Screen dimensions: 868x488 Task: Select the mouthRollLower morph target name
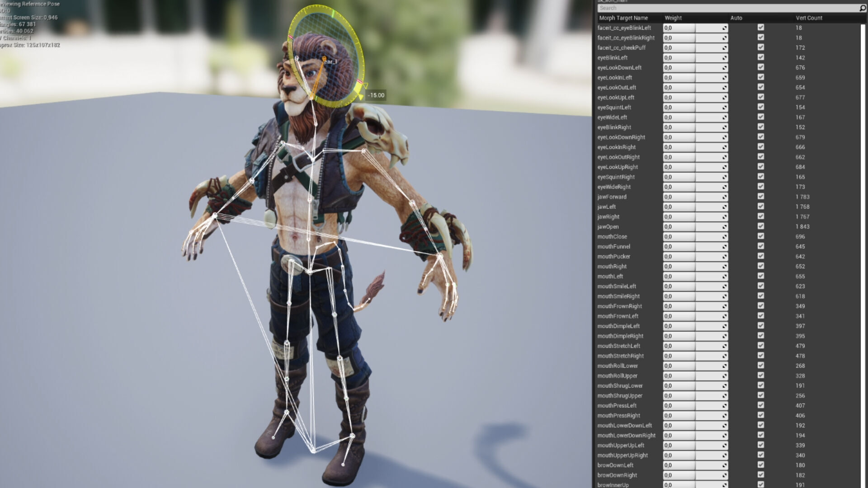618,366
